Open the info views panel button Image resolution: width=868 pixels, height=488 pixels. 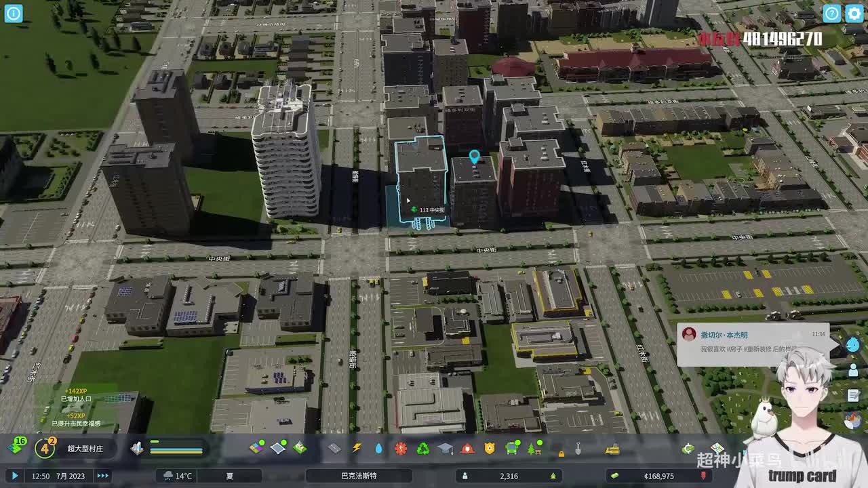tap(14, 13)
